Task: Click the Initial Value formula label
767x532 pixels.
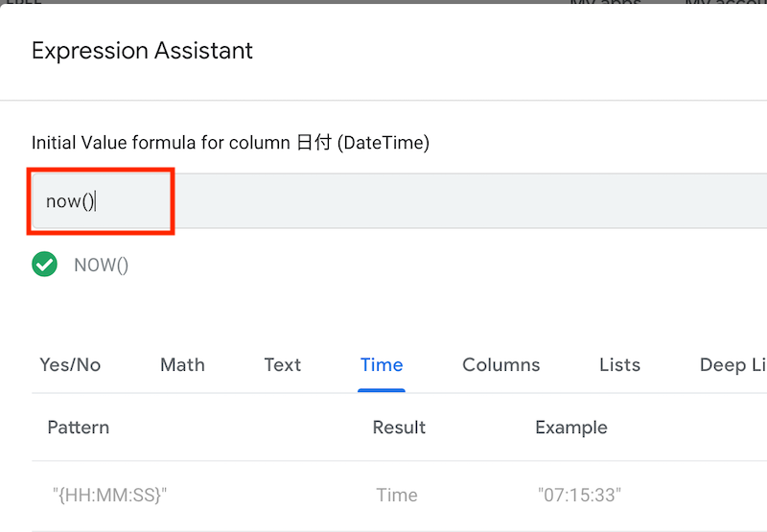Action: 230,143
